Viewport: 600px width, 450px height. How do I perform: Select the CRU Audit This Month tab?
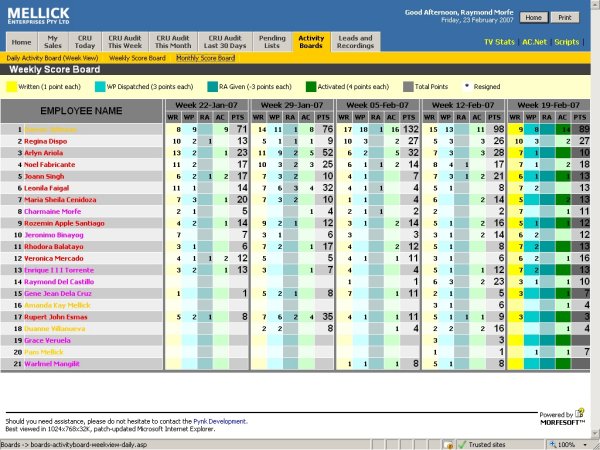173,42
